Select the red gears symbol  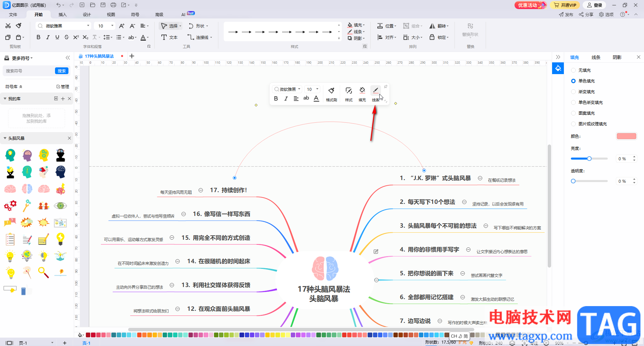click(x=10, y=205)
